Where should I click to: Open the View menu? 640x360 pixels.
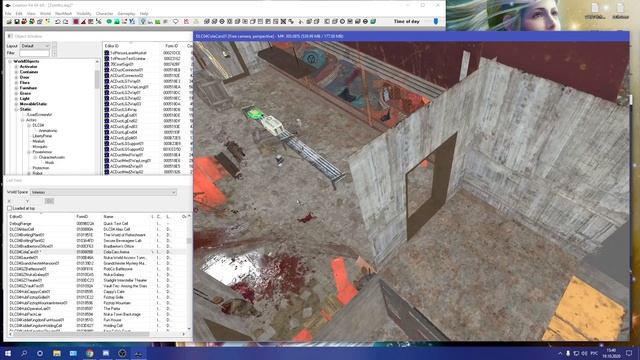pyautogui.click(x=31, y=13)
